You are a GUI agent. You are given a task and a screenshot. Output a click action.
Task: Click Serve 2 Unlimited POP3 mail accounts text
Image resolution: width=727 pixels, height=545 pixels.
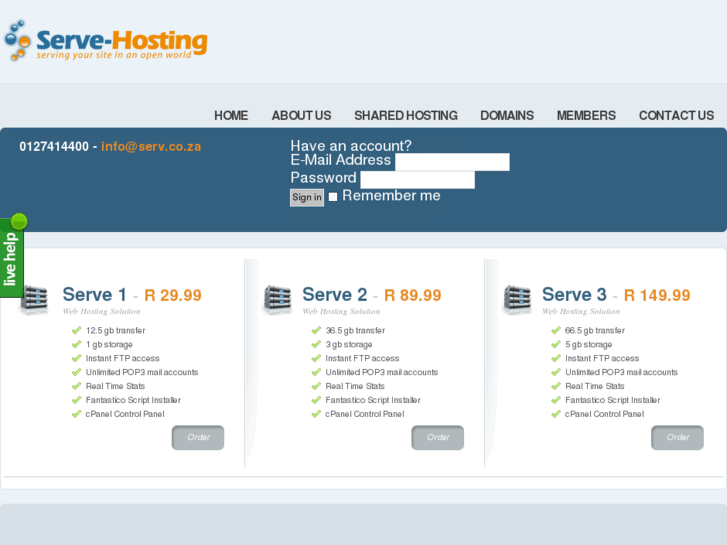click(x=382, y=372)
